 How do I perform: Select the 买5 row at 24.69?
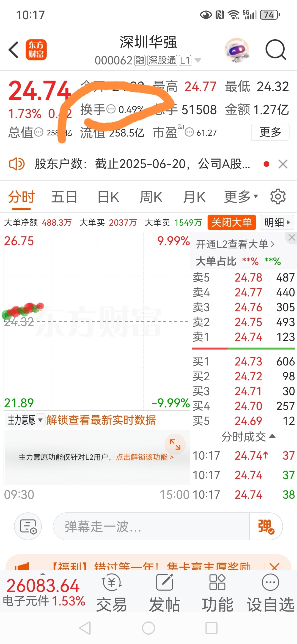click(x=244, y=421)
